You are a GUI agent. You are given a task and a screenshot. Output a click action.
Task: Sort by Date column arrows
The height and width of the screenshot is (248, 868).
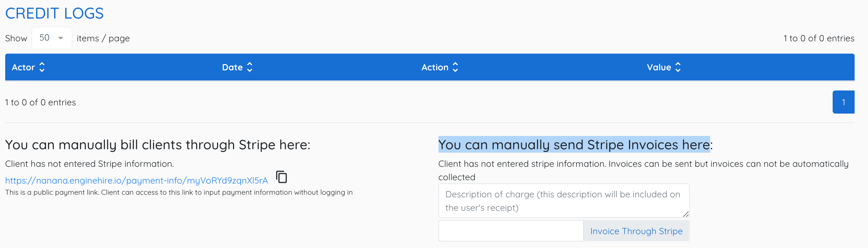coord(250,67)
